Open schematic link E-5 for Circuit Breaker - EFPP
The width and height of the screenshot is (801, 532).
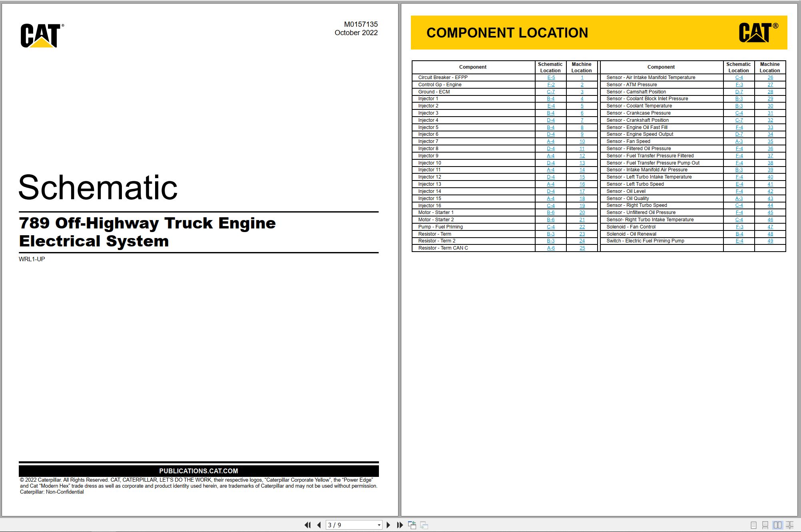[x=551, y=77]
